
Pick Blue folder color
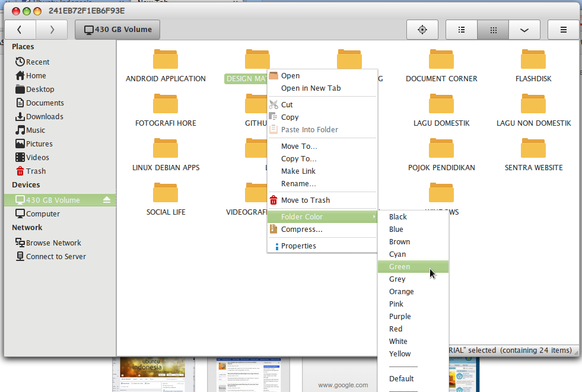[x=413, y=229]
